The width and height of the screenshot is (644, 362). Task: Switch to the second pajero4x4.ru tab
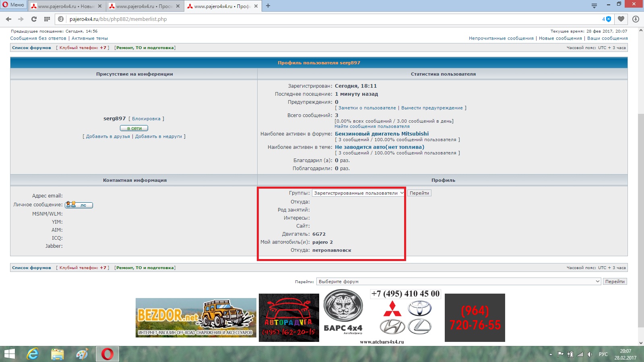[144, 6]
